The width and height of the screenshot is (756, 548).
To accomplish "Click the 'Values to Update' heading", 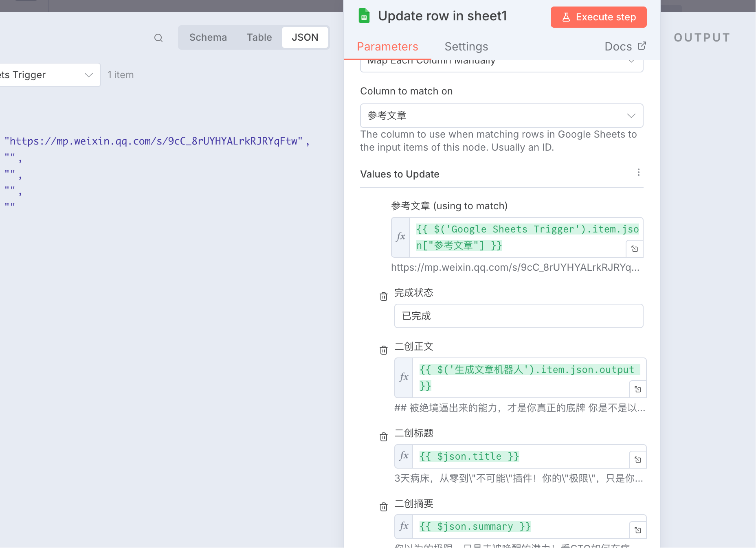I will click(400, 174).
